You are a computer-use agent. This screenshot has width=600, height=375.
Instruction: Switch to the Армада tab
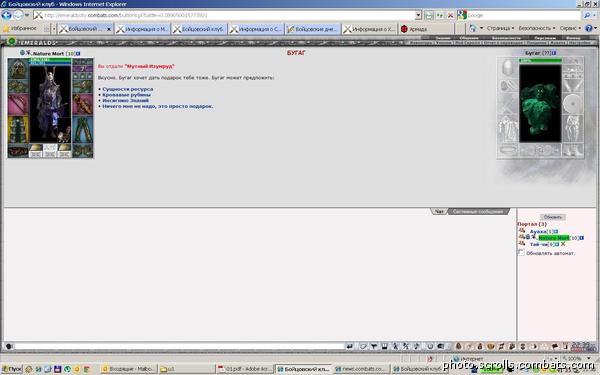coord(426,29)
